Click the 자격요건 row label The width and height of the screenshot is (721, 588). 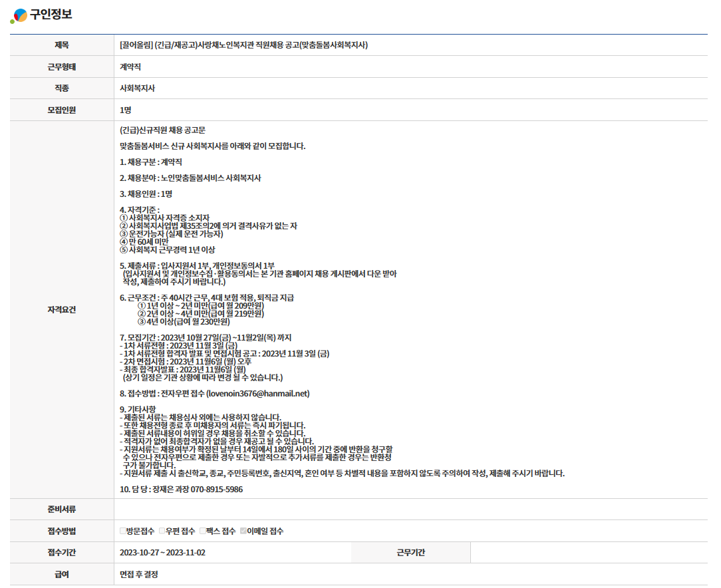pyautogui.click(x=61, y=310)
